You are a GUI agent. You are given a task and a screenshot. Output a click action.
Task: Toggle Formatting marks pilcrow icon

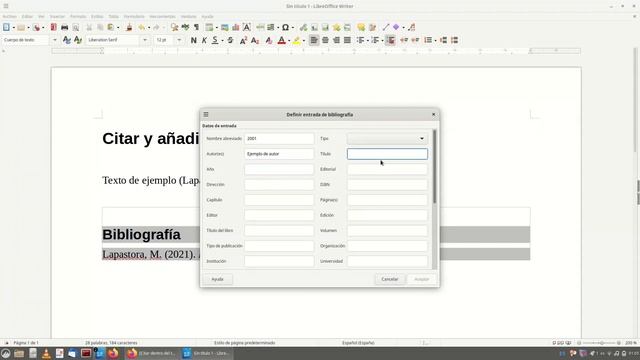(196, 27)
